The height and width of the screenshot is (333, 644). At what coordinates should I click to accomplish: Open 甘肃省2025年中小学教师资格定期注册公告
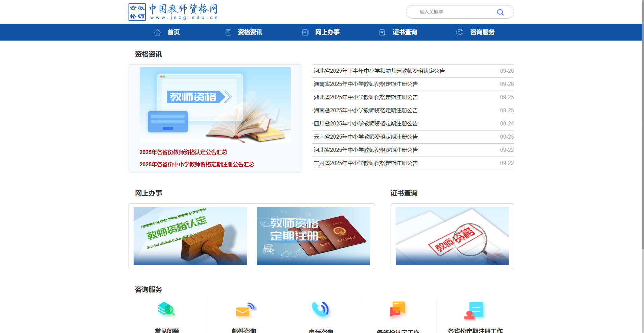point(365,163)
